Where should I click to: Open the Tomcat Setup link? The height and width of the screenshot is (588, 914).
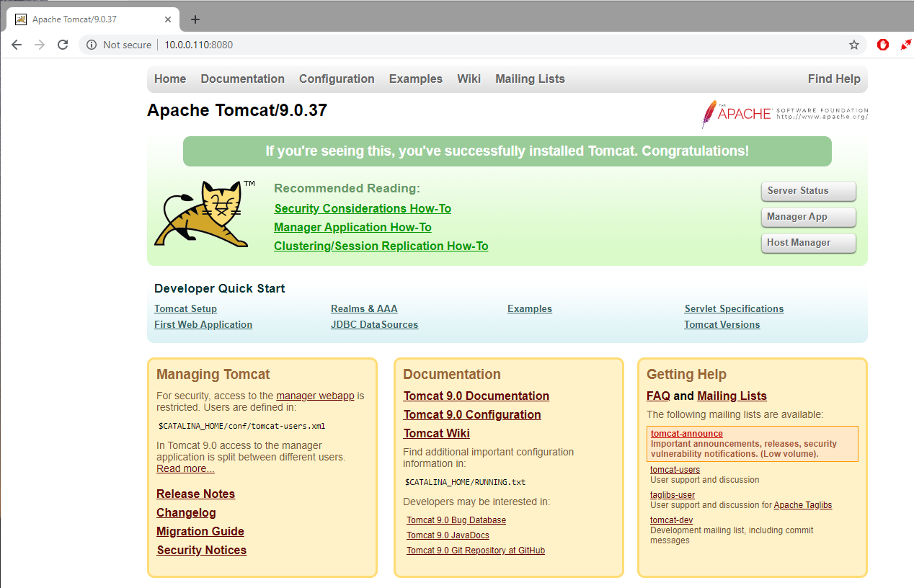[x=185, y=309]
